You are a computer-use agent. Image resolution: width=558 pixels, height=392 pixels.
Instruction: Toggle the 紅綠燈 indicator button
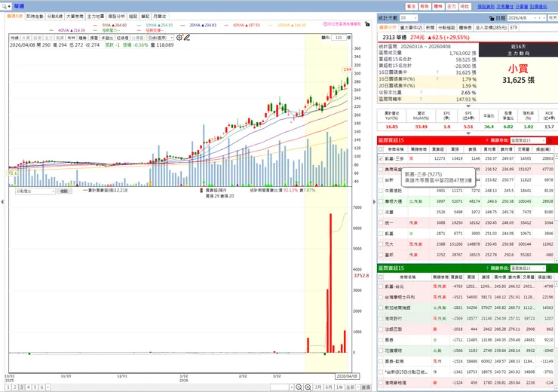point(122,38)
